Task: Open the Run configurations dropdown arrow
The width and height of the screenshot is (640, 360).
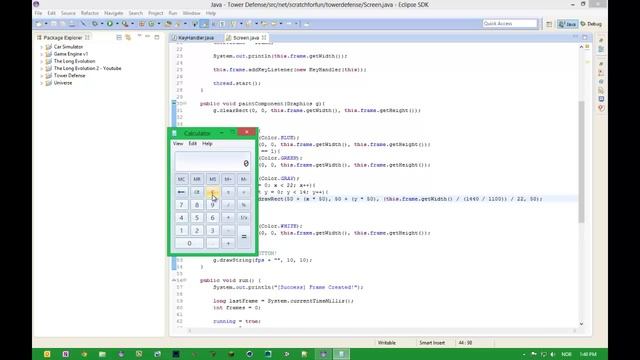Action: point(117,24)
